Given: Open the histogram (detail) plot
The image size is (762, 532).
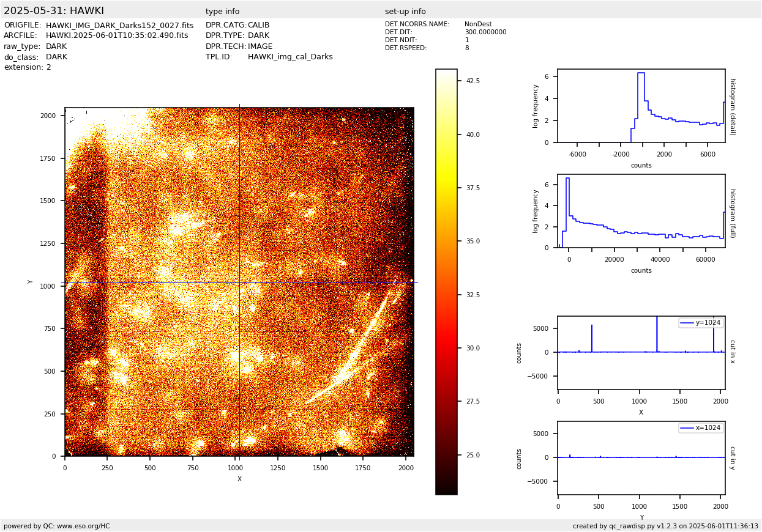Looking at the screenshot, I should coord(641,106).
